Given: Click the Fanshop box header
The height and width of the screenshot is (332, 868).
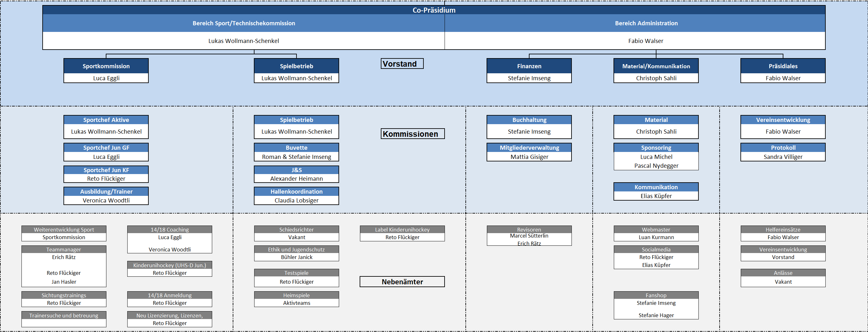Looking at the screenshot, I should [x=656, y=295].
